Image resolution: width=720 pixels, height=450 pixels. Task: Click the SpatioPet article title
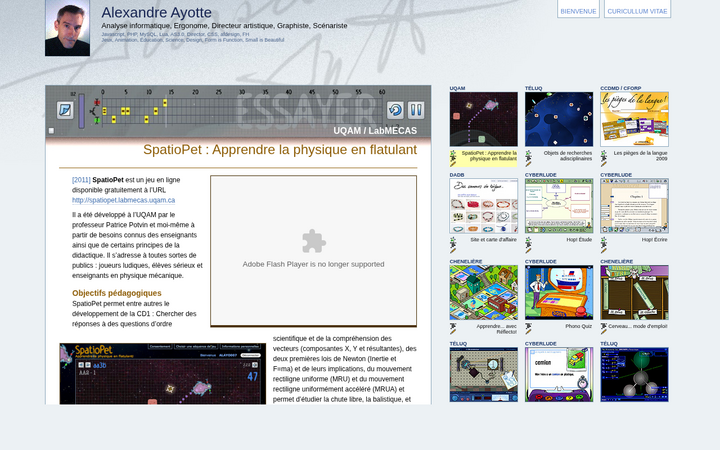tap(280, 150)
